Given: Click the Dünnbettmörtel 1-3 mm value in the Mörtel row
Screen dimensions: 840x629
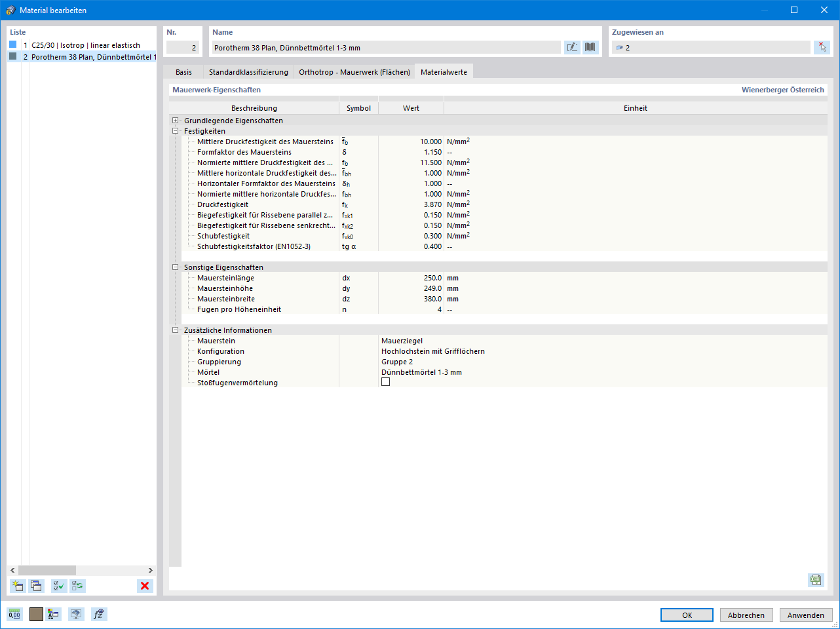Looking at the screenshot, I should pos(421,372).
